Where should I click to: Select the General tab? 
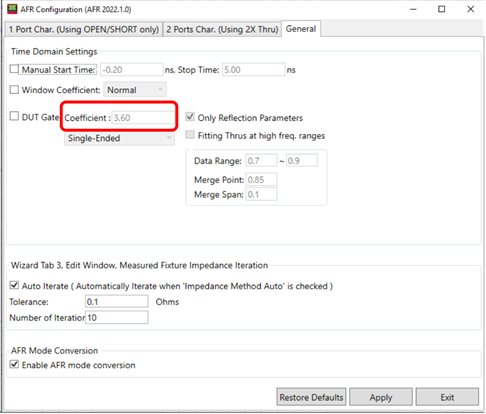[301, 29]
